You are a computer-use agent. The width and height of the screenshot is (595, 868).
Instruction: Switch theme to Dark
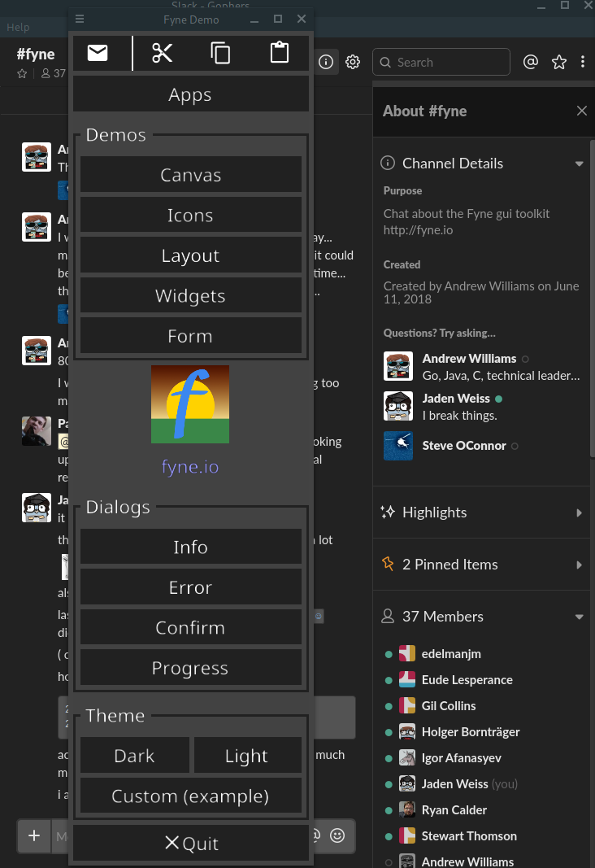click(134, 755)
